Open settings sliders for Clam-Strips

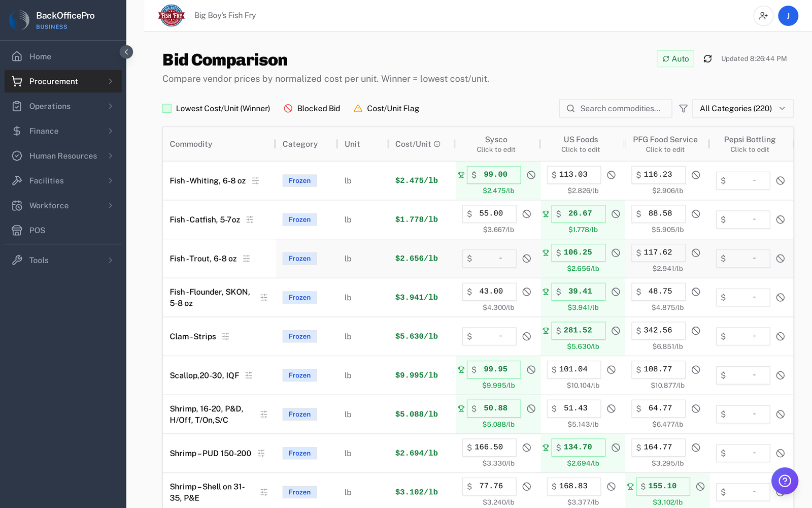point(226,337)
